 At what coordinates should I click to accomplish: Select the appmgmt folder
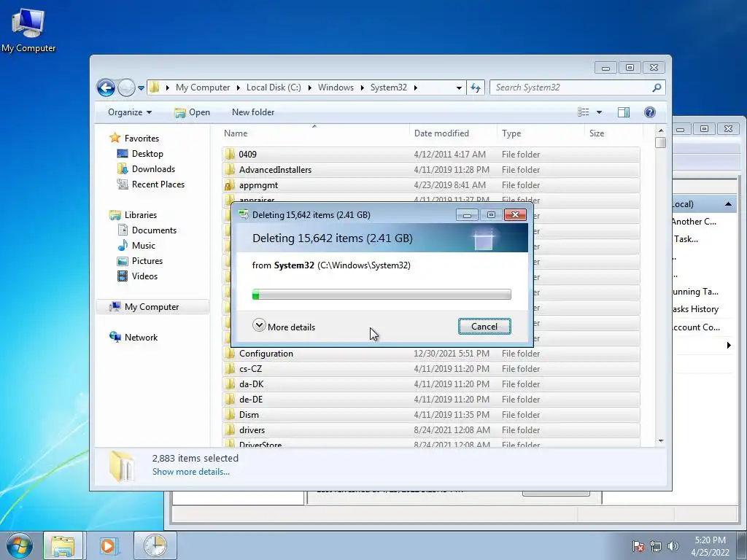click(x=430, y=184)
